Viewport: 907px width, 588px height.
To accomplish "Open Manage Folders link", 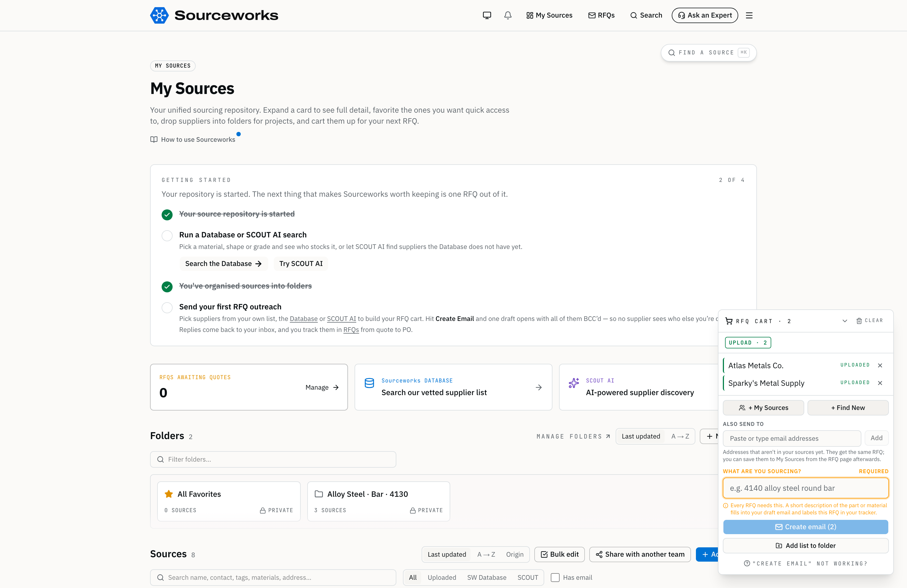I will coord(573,436).
